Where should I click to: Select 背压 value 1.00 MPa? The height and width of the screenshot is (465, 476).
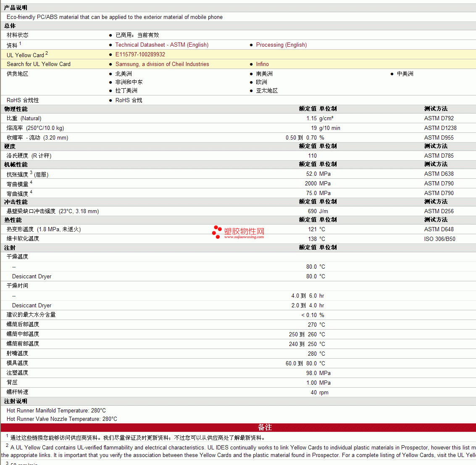click(318, 383)
